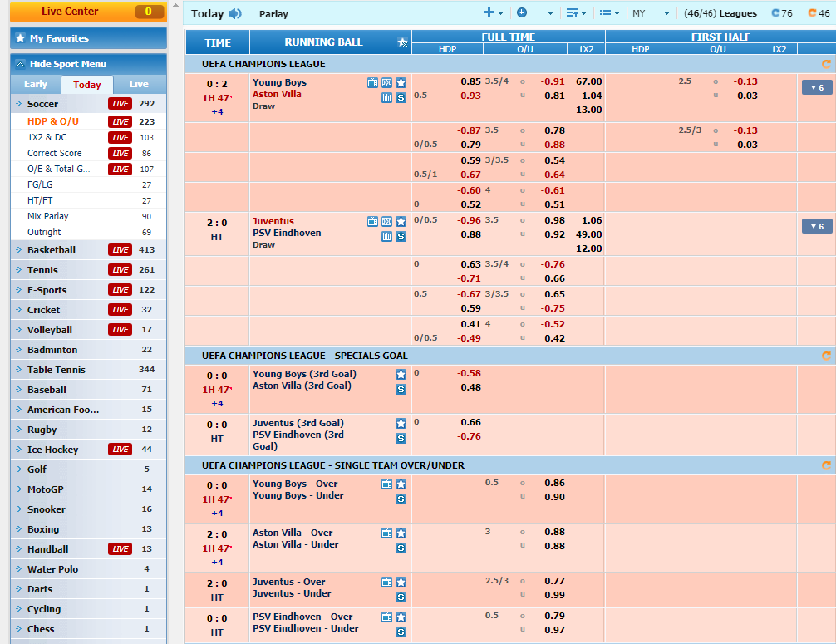Click the orange refresh counter showing 46
836x644 pixels.
pos(818,13)
